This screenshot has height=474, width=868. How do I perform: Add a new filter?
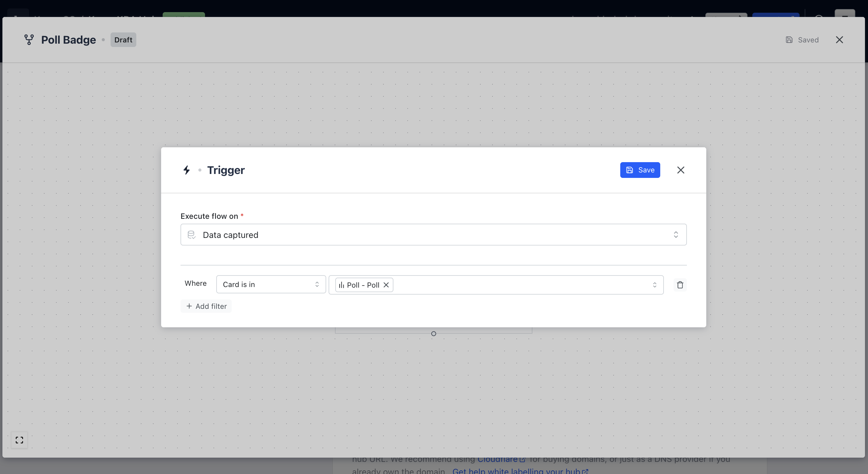[206, 306]
